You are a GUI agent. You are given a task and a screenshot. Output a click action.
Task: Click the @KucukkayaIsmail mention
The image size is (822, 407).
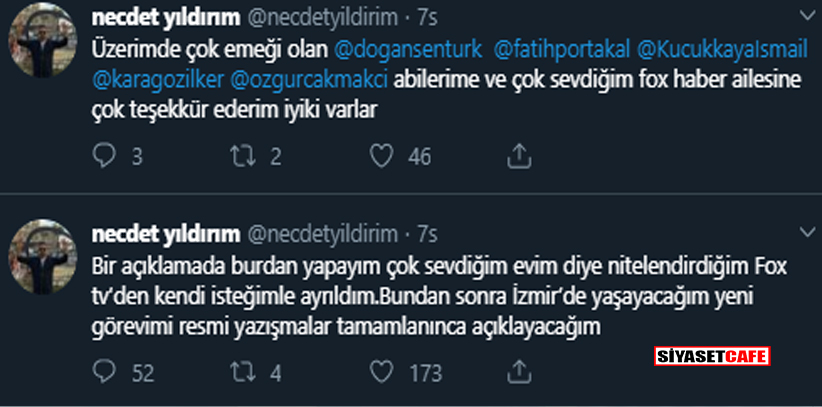[721, 50]
